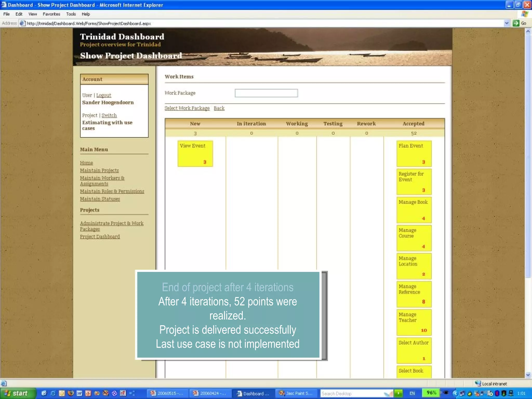Open the Favorites menu
This screenshot has width=532, height=399.
coord(51,14)
